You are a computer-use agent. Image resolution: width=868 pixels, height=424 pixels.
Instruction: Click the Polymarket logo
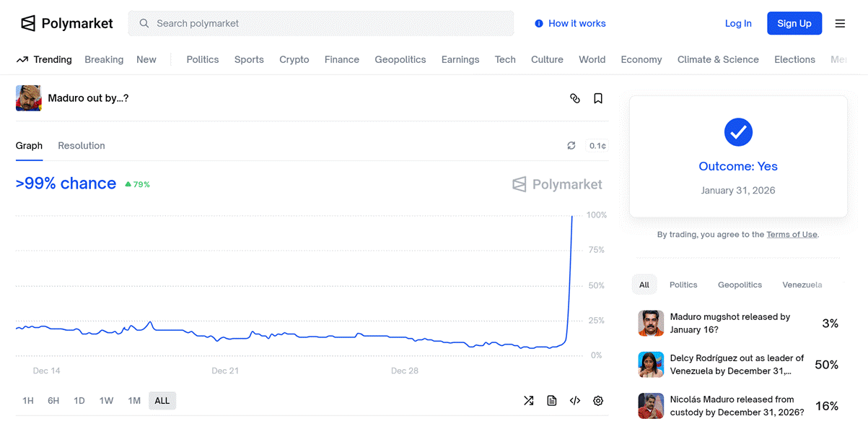67,23
